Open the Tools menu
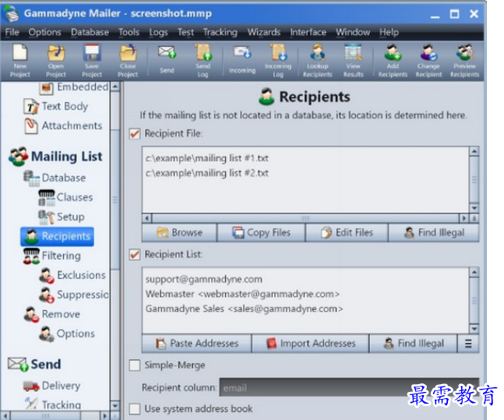The image size is (504, 420). coord(129,32)
